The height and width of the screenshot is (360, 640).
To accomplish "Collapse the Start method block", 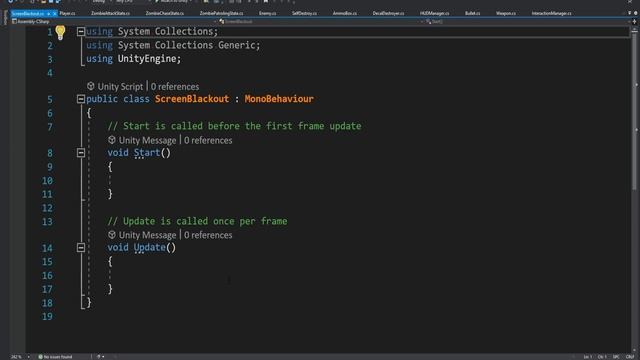I will point(81,153).
